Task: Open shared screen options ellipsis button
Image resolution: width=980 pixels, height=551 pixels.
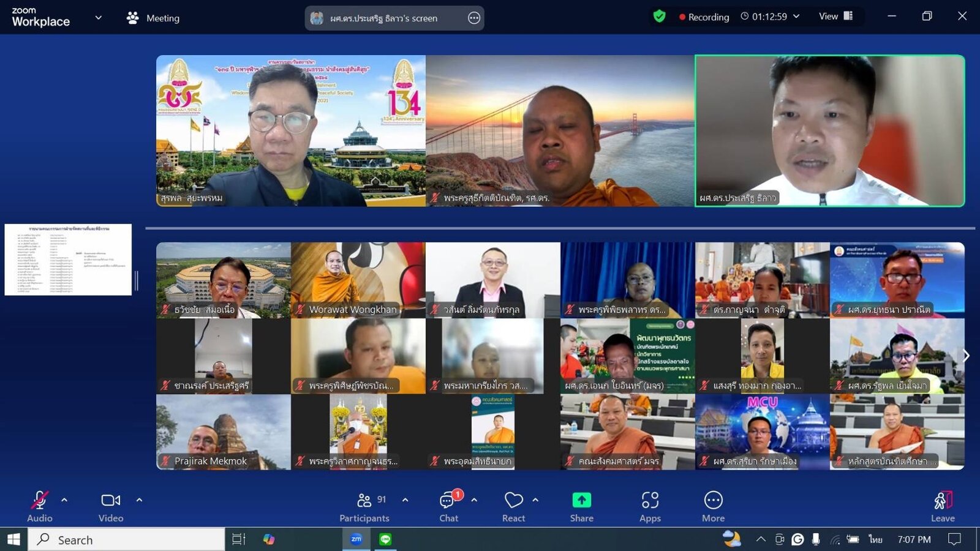Action: (474, 18)
